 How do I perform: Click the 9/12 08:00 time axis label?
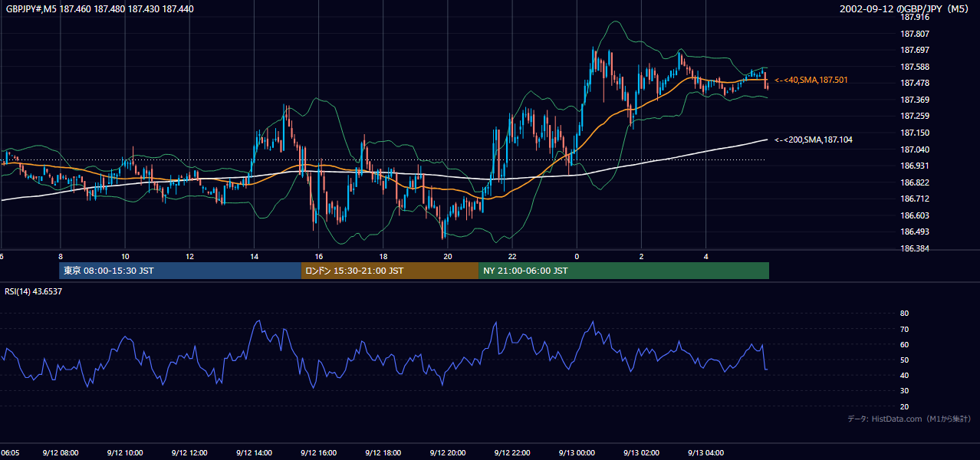(60, 453)
